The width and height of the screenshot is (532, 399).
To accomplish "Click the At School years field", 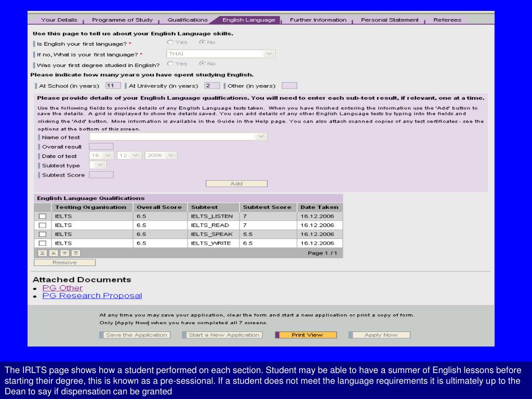I will click(x=113, y=86).
